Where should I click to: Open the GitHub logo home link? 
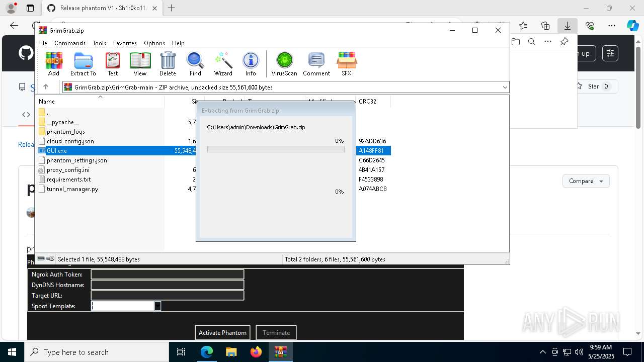(26, 53)
